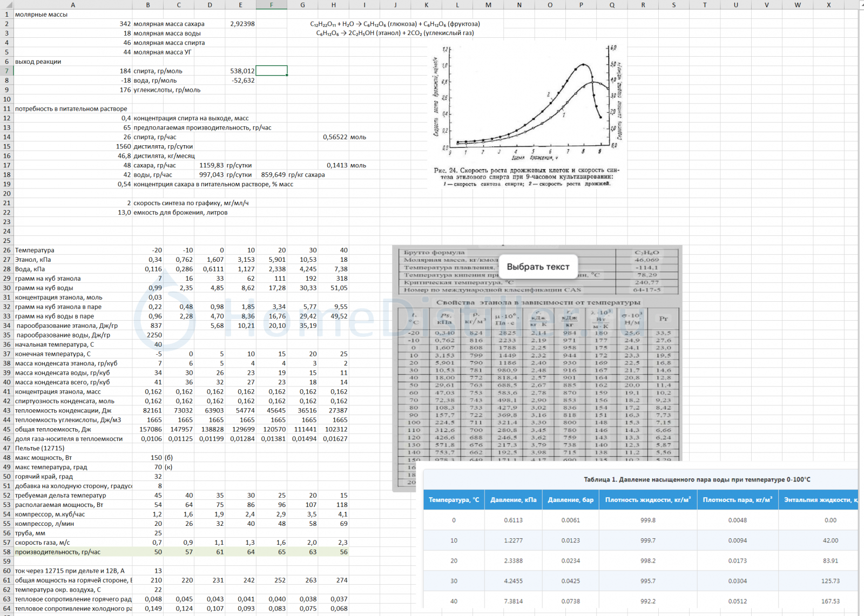Image resolution: width=864 pixels, height=616 pixels.
Task: Click row 58 header number
Action: 6,552
